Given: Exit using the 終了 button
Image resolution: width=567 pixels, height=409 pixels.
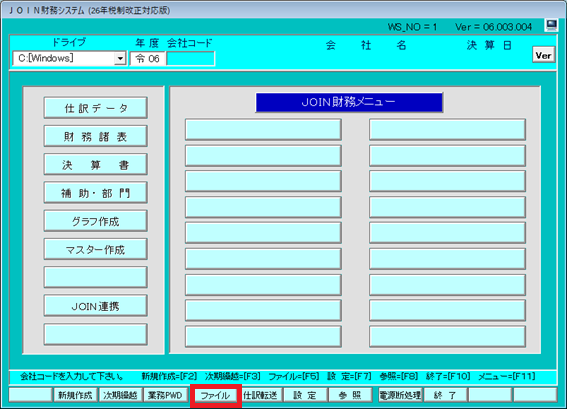Looking at the screenshot, I should point(446,395).
